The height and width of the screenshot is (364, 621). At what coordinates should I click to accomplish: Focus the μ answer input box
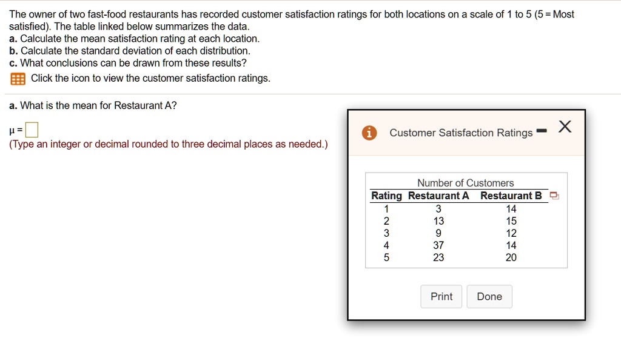(33, 130)
